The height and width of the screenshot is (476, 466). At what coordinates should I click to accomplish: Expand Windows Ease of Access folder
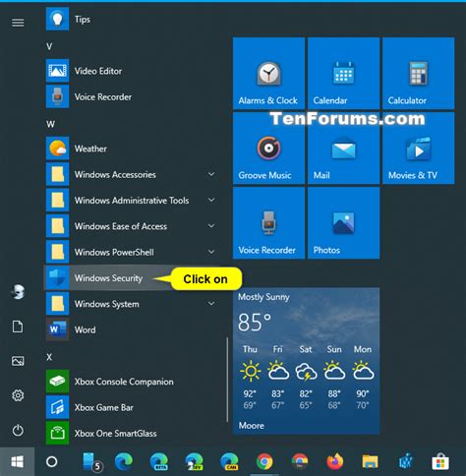(x=131, y=226)
